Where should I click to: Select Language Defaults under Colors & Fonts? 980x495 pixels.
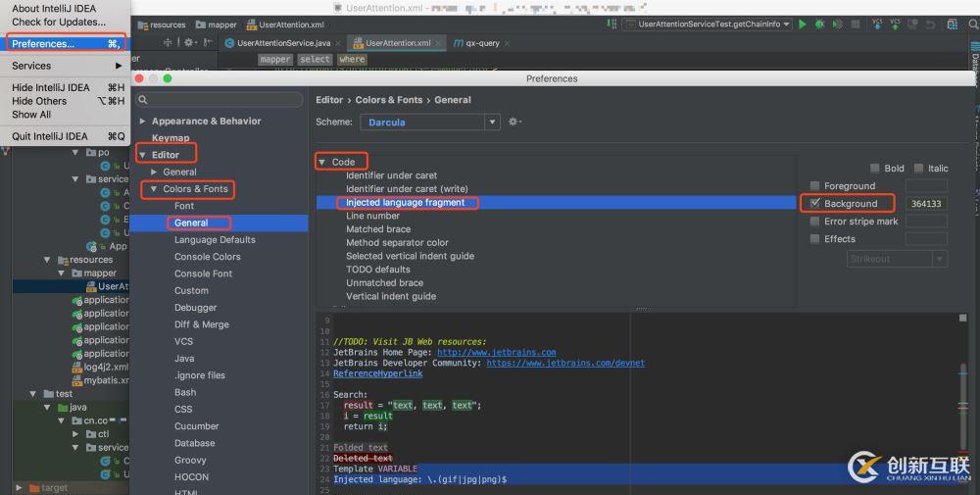[215, 240]
